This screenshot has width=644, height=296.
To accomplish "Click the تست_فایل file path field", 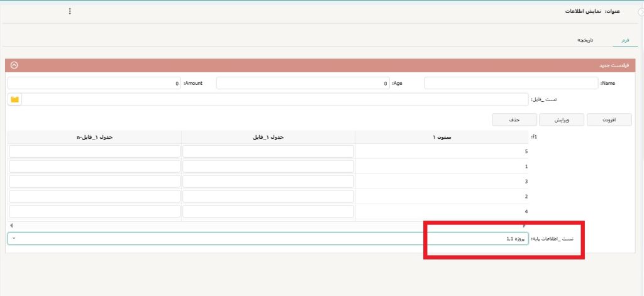I will 275,99.
